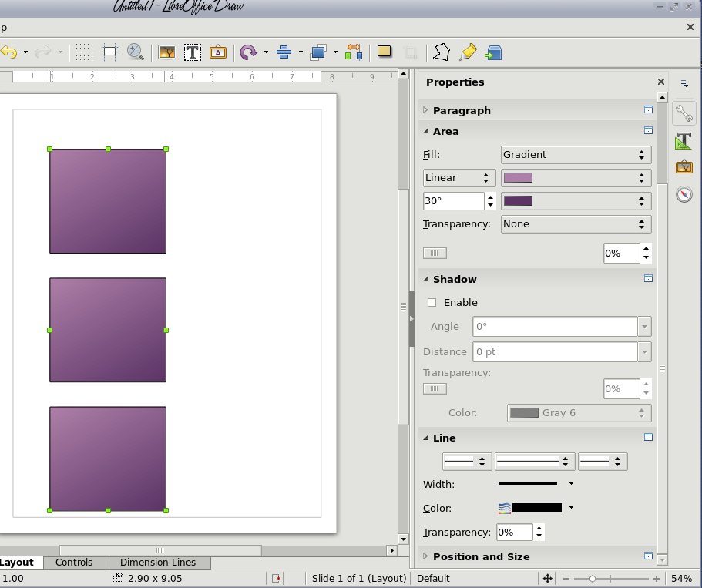Click zoom out minus button
The image size is (702, 588).
566,579
